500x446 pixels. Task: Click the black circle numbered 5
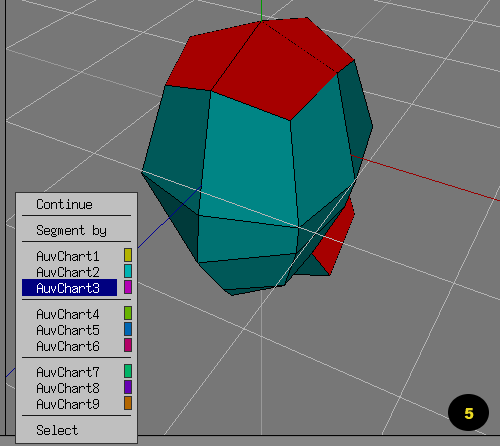pyautogui.click(x=468, y=413)
